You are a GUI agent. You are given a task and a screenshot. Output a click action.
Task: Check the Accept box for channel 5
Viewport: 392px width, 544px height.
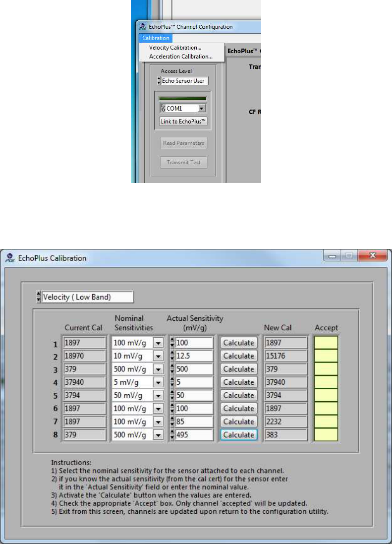point(326,396)
